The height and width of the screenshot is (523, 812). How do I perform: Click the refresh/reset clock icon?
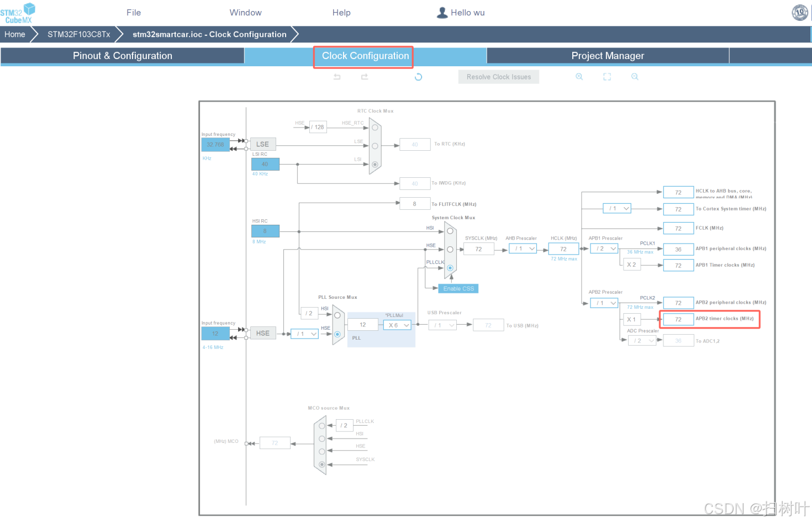click(418, 77)
